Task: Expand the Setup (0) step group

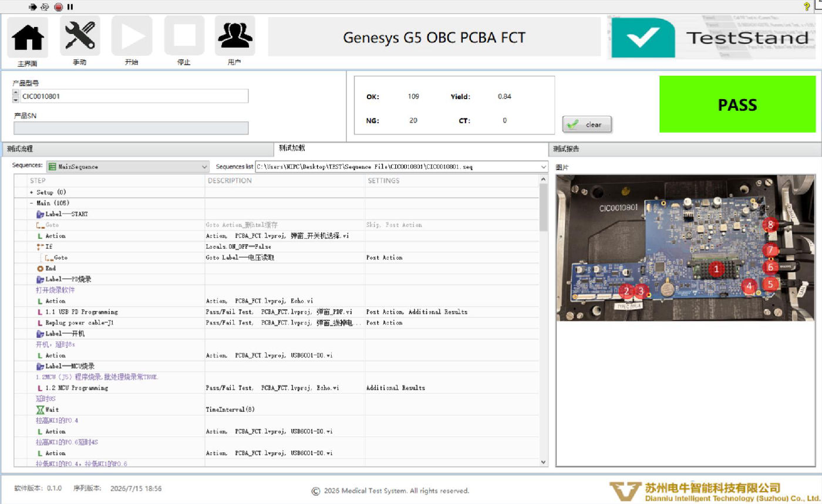Action: click(x=32, y=192)
